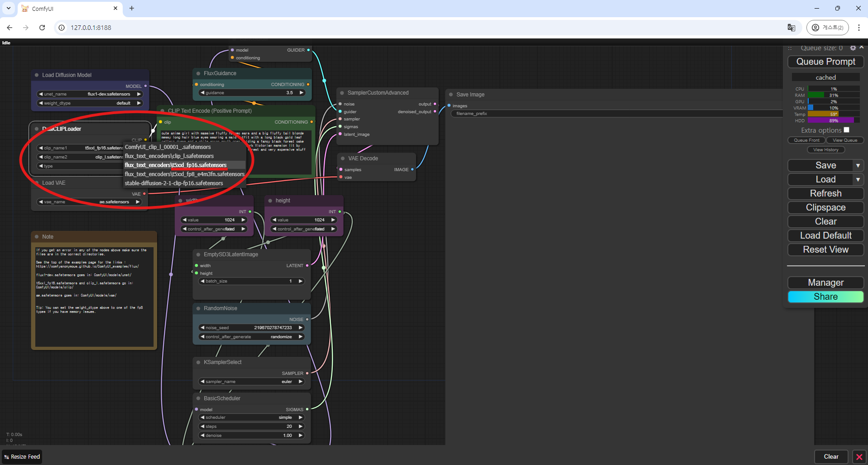868x465 pixels.
Task: Open View History
Action: (x=825, y=150)
